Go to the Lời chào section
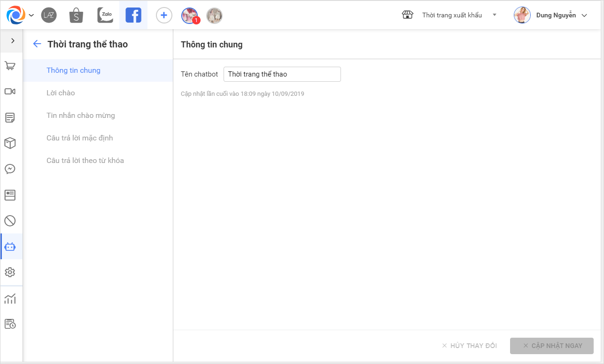 61,93
